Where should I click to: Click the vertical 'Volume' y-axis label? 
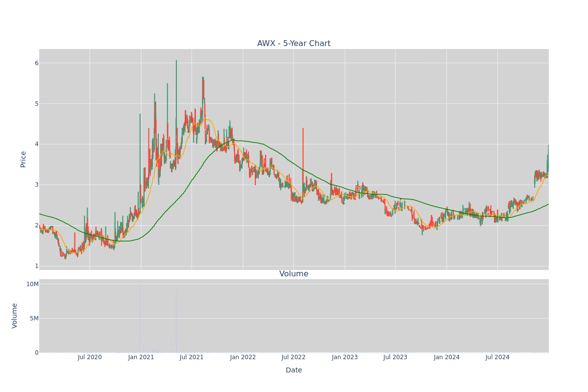15,316
